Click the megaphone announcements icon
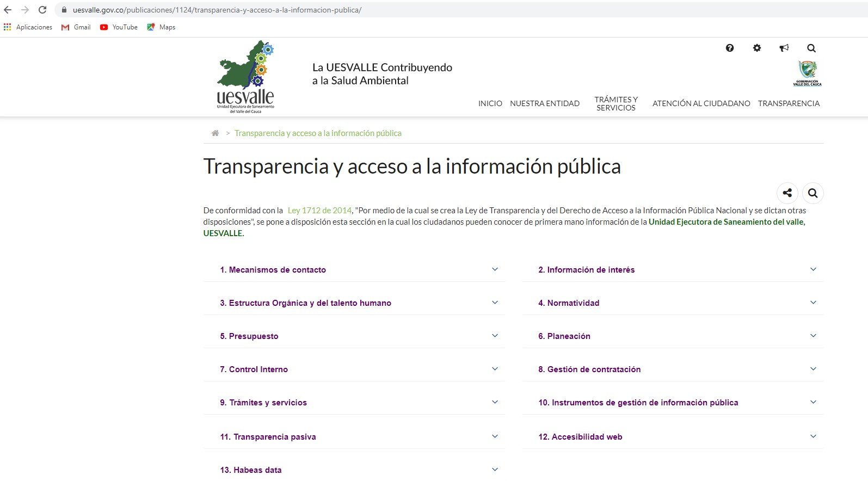The width and height of the screenshot is (868, 481). [784, 48]
